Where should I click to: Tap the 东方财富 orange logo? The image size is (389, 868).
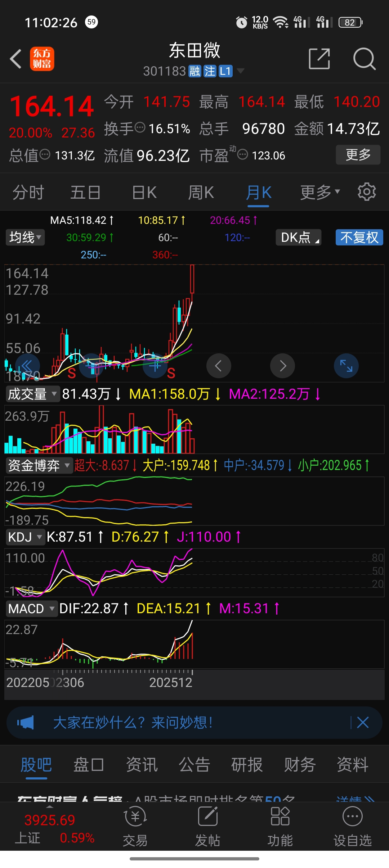point(42,59)
